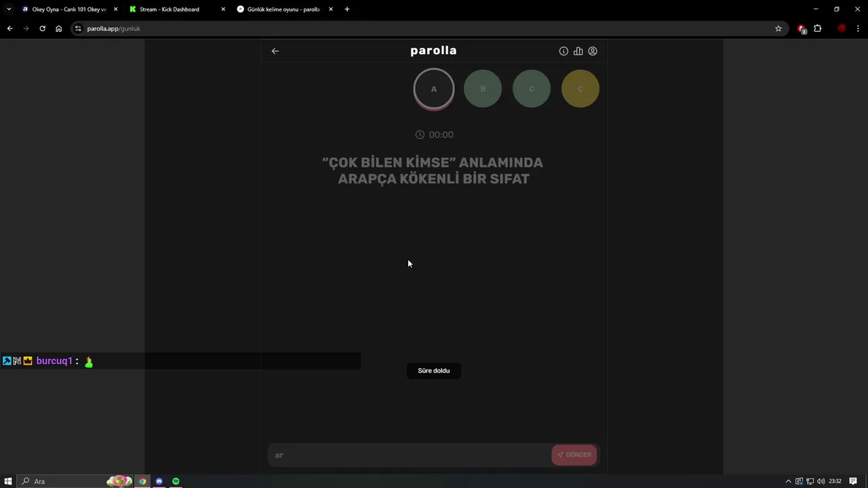The image size is (868, 488).
Task: Open the taskbar clock showing 23:32
Action: [x=835, y=481]
